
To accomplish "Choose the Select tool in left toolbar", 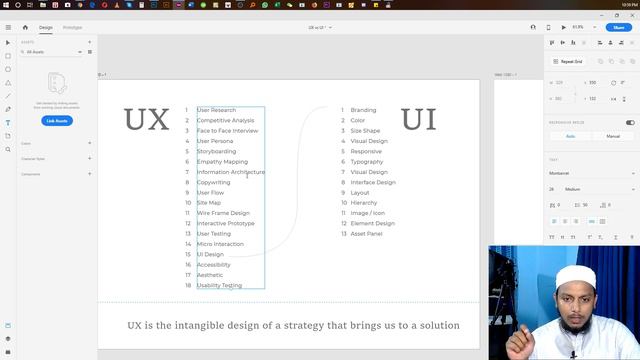I will point(8,43).
